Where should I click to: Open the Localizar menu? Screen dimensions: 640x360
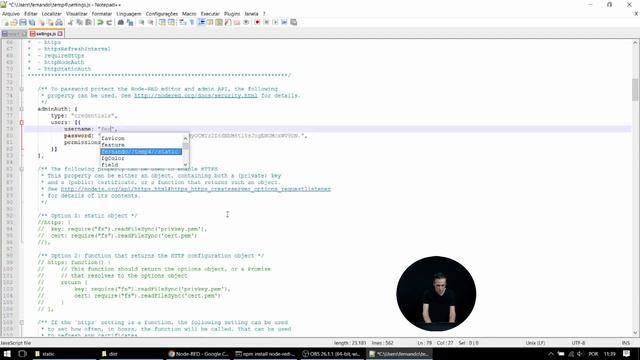[51, 14]
